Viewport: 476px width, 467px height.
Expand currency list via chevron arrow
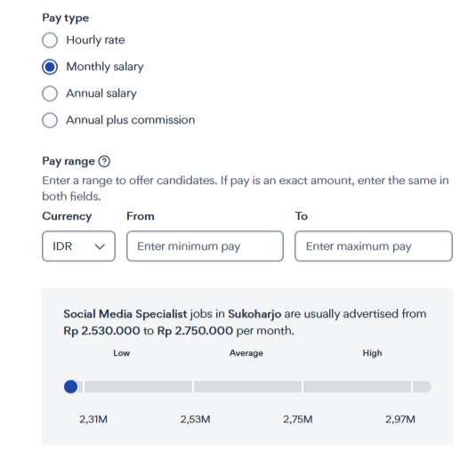point(100,246)
